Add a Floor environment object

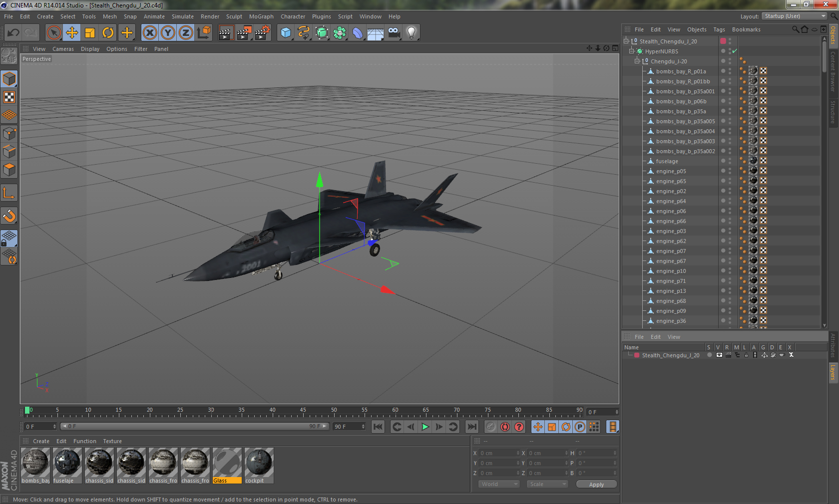coord(376,33)
